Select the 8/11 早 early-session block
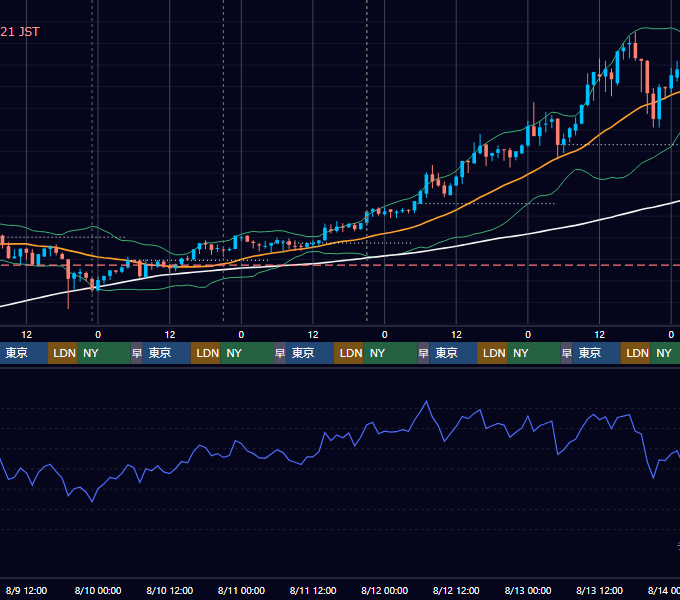The image size is (680, 600). tap(280, 353)
